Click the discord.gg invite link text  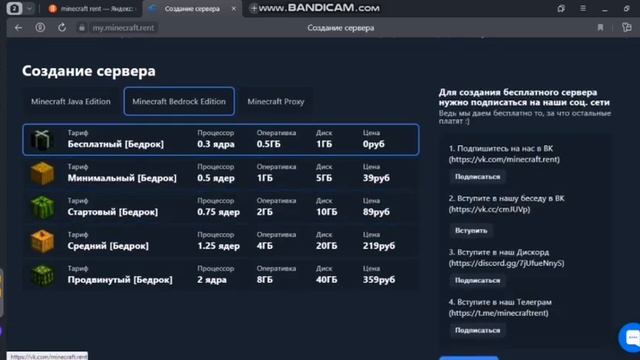507,263
